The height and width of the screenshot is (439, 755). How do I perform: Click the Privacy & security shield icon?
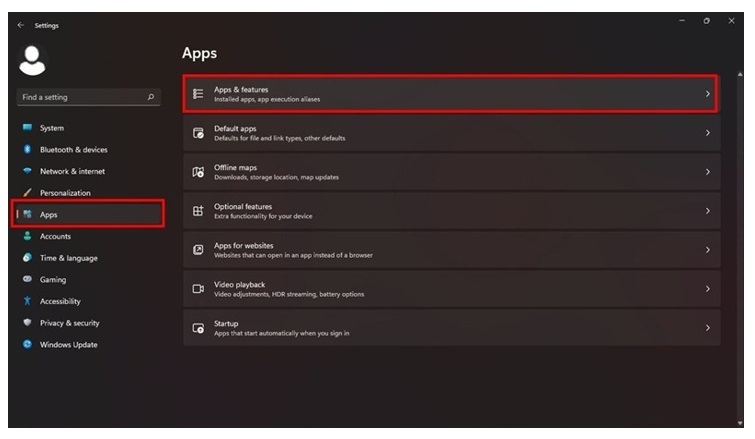(x=28, y=323)
